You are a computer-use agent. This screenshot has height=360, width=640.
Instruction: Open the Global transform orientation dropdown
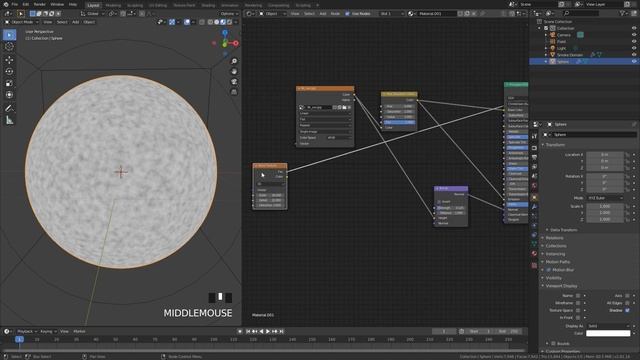click(92, 13)
